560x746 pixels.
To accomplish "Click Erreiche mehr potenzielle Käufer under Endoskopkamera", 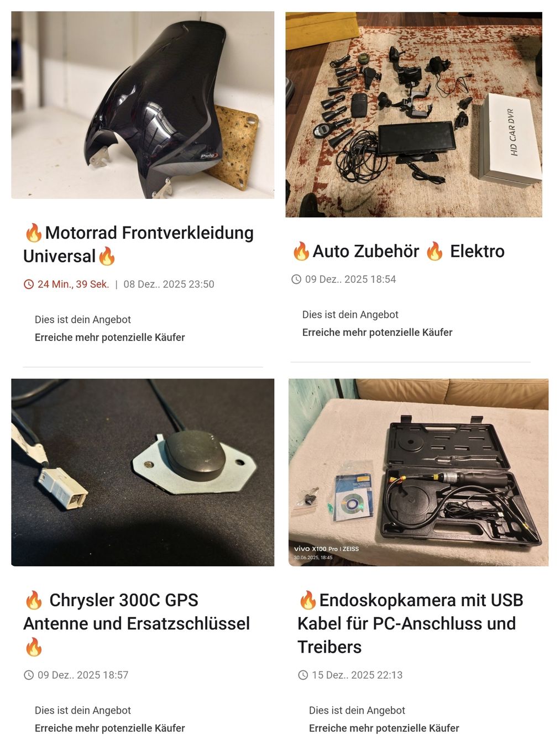I will tap(384, 728).
